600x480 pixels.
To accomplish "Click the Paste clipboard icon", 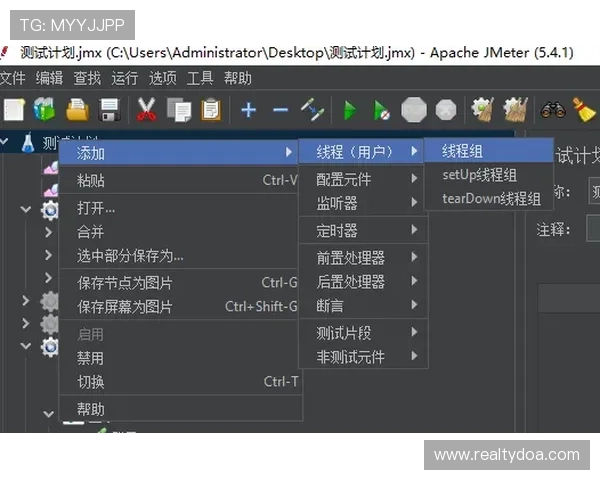I will click(211, 110).
